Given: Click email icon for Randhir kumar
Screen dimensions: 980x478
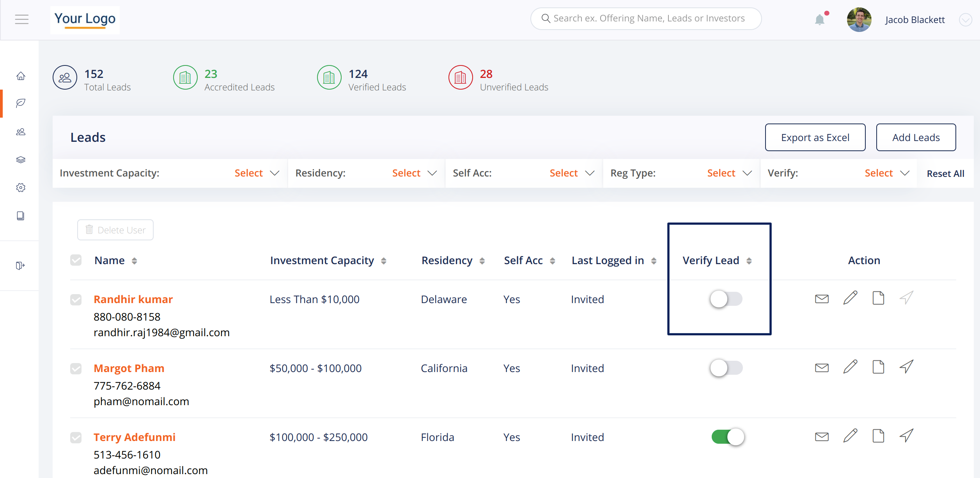Looking at the screenshot, I should click(822, 299).
